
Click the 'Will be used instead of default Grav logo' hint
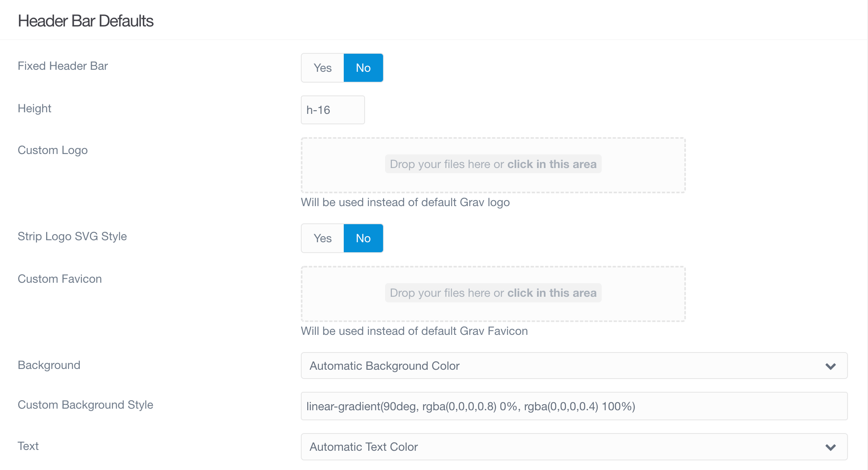point(406,203)
